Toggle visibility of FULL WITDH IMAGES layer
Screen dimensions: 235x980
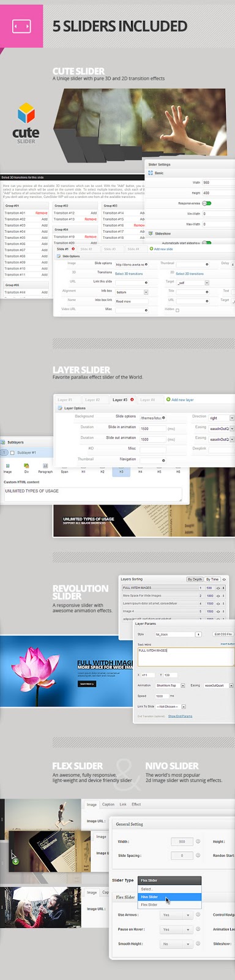click(x=218, y=588)
